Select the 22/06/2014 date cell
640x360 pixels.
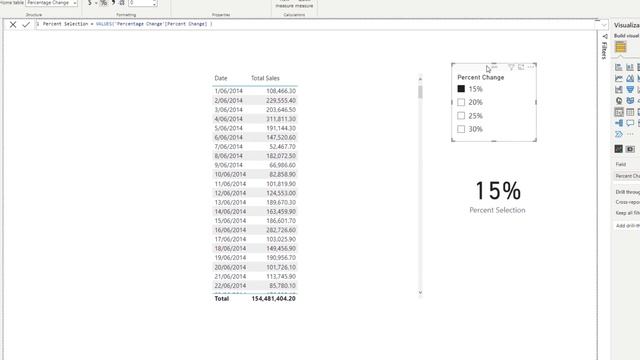(230, 285)
